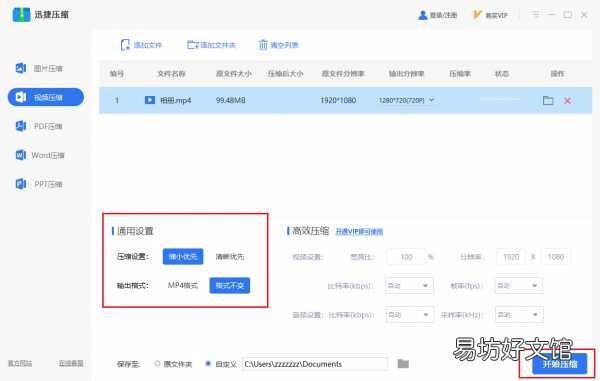Image resolution: width=600 pixels, height=381 pixels.
Task: Click the 压缩后大小 column header
Action: (285, 73)
